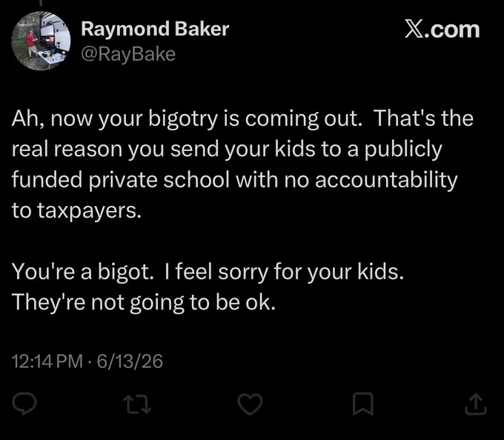Screen dimensions: 504x440
Task: Open the share icon with upward arrow
Action: [x=476, y=404]
